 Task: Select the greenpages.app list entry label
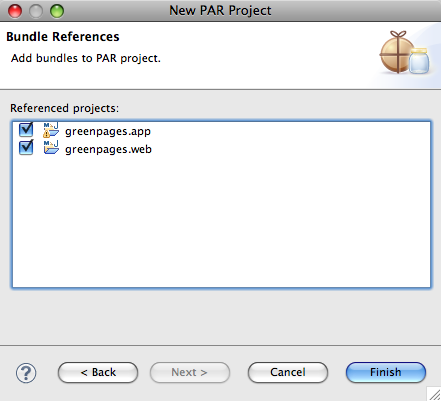pos(108,131)
